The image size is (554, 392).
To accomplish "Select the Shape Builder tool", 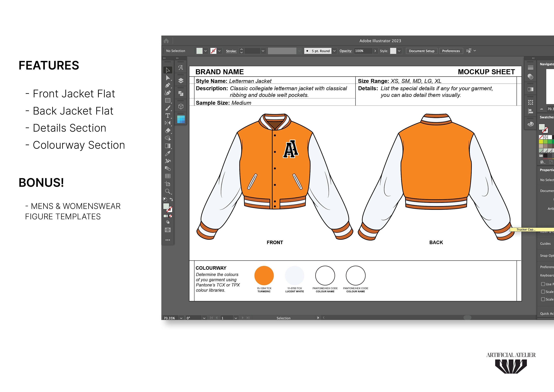I will coord(168,138).
